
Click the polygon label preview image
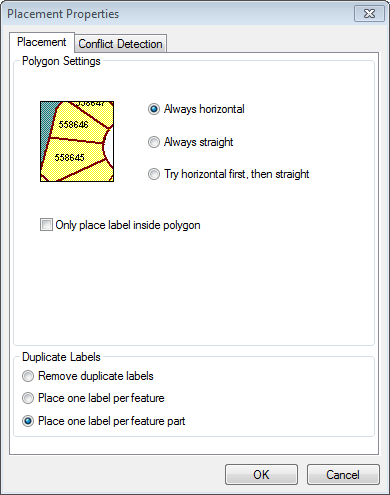point(77,142)
